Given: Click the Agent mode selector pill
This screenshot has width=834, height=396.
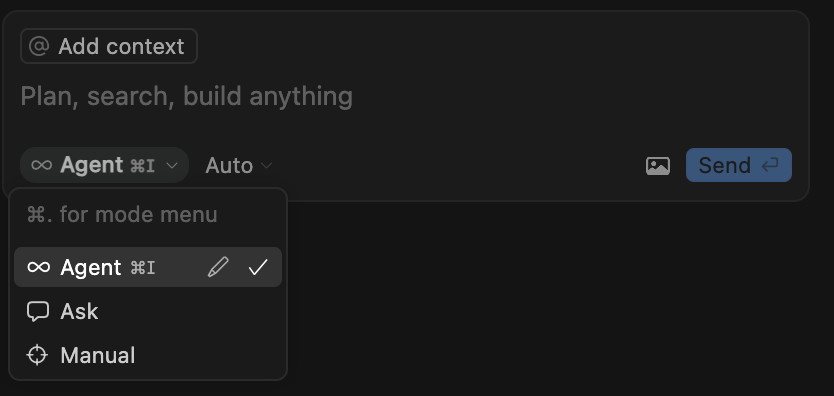Looking at the screenshot, I should (x=104, y=165).
